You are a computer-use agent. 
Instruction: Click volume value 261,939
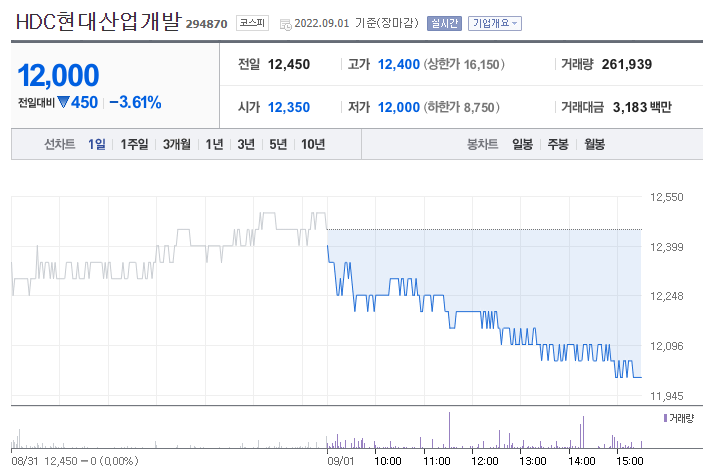pyautogui.click(x=627, y=64)
